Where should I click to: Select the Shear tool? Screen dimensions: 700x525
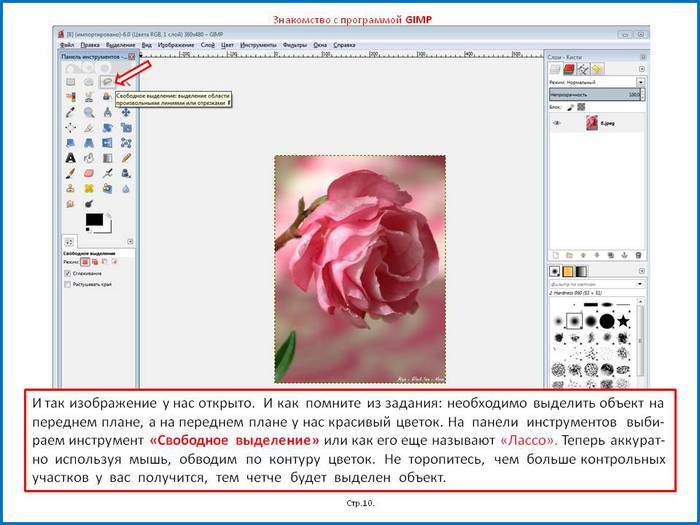71,143
